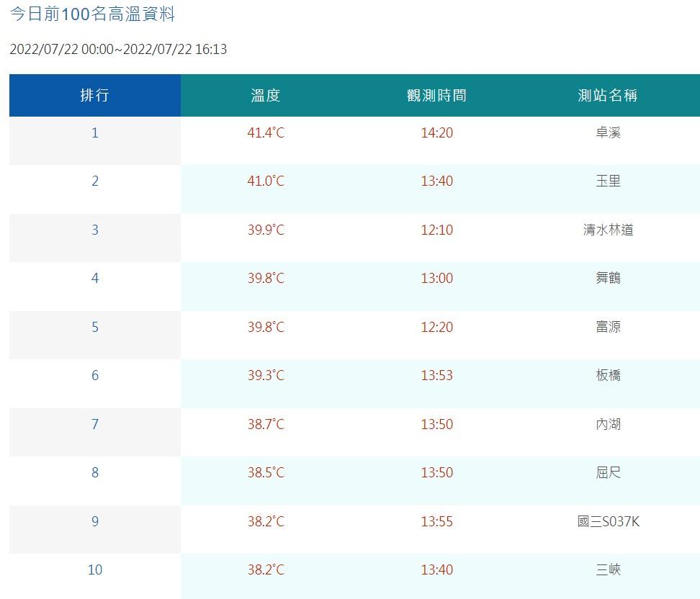Select the page title 今日前100名高溫資料
This screenshot has height=599, width=700.
pos(92,14)
